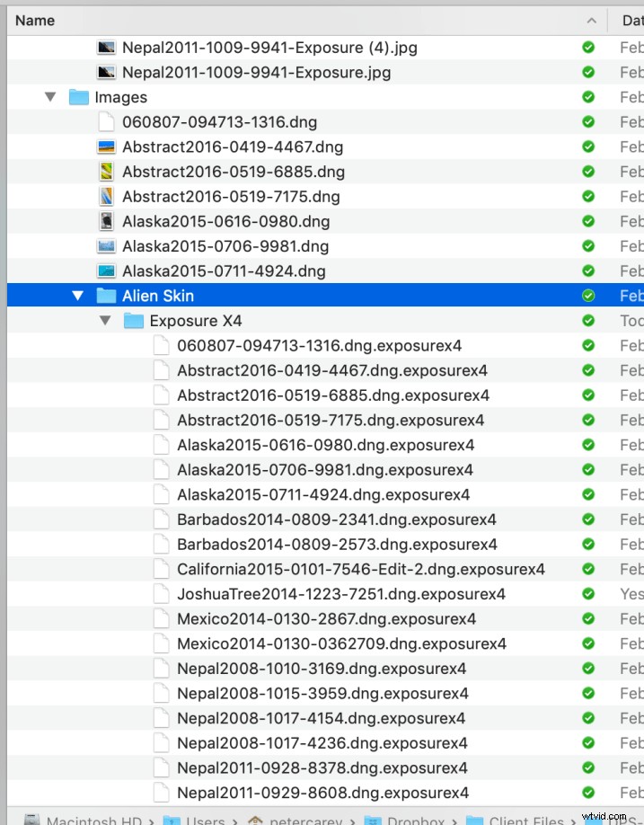Viewport: 644px width, 825px height.
Task: Click the sort direction arrow in header
Action: (590, 20)
